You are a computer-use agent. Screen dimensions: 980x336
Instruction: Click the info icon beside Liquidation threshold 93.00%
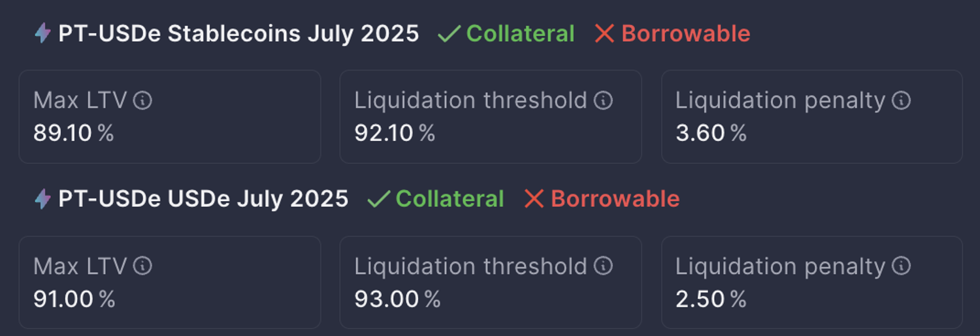[x=604, y=266]
